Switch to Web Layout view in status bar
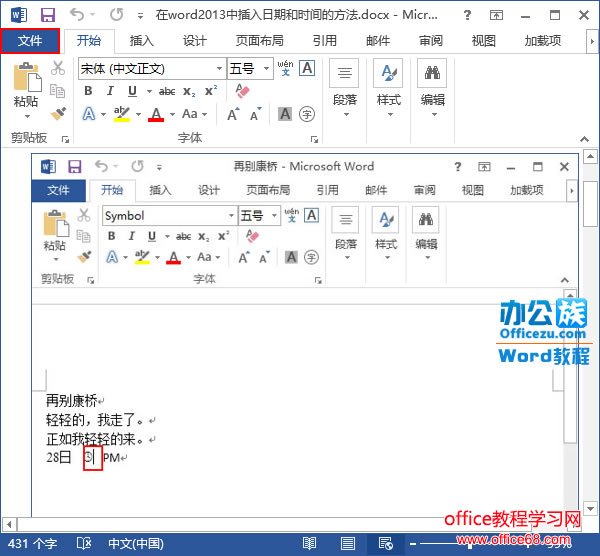600x556 pixels. [386, 543]
